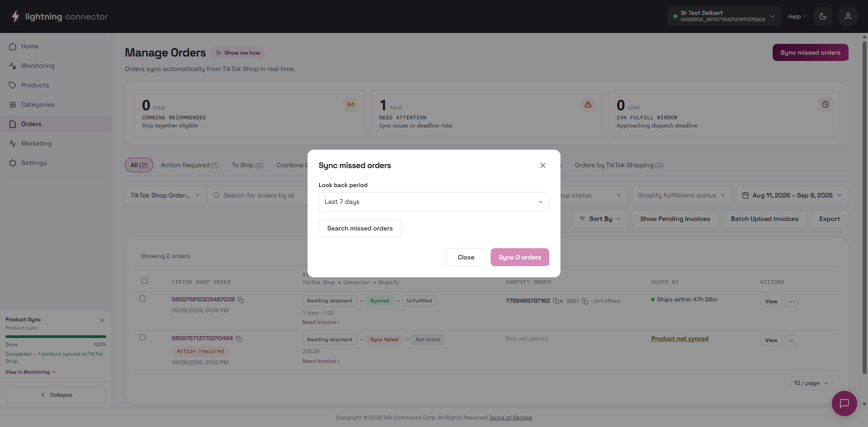Open the Sort By dropdown
Viewport: 868px width, 427px height.
tap(600, 219)
